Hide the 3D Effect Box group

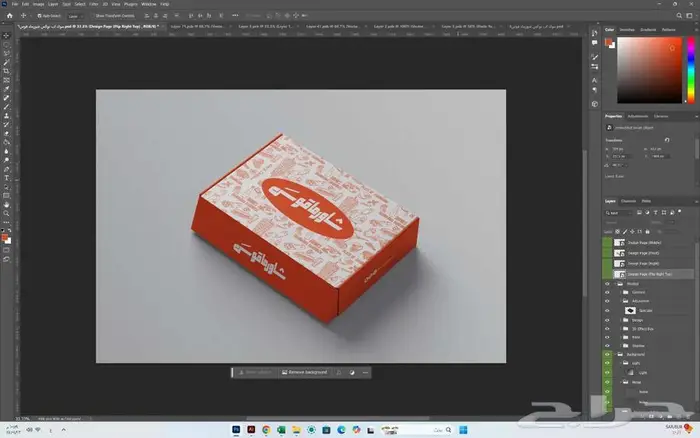coord(607,329)
